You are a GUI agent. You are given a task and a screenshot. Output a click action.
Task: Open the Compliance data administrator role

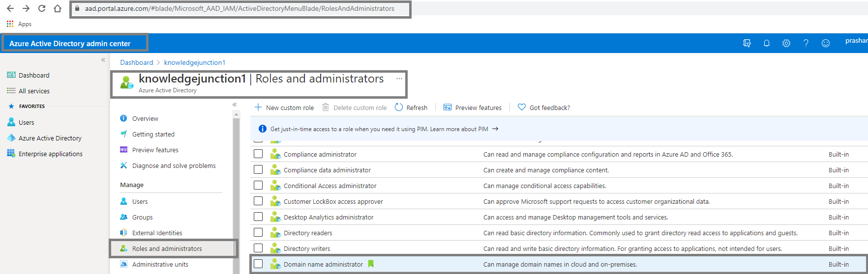click(x=327, y=170)
